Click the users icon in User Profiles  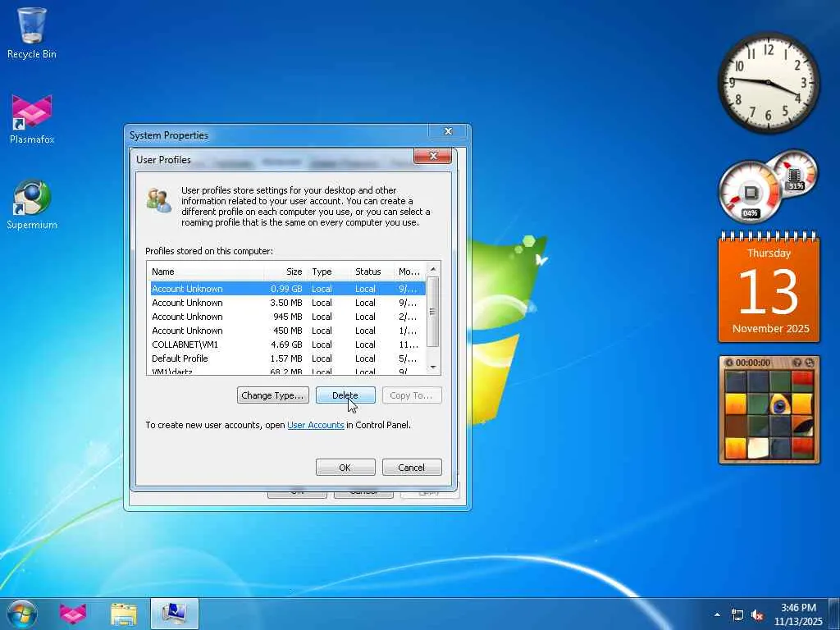click(x=159, y=200)
